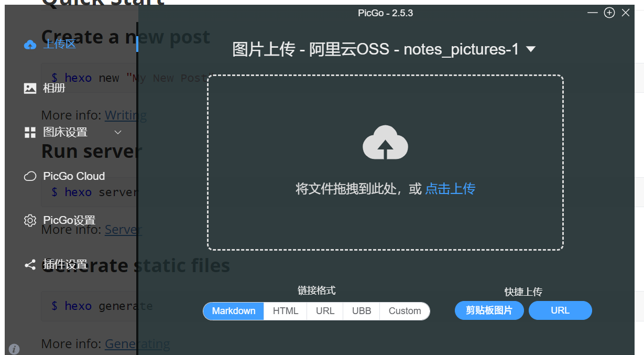644x355 pixels.
Task: Expand the 图床设置 chevron arrow
Action: (118, 133)
